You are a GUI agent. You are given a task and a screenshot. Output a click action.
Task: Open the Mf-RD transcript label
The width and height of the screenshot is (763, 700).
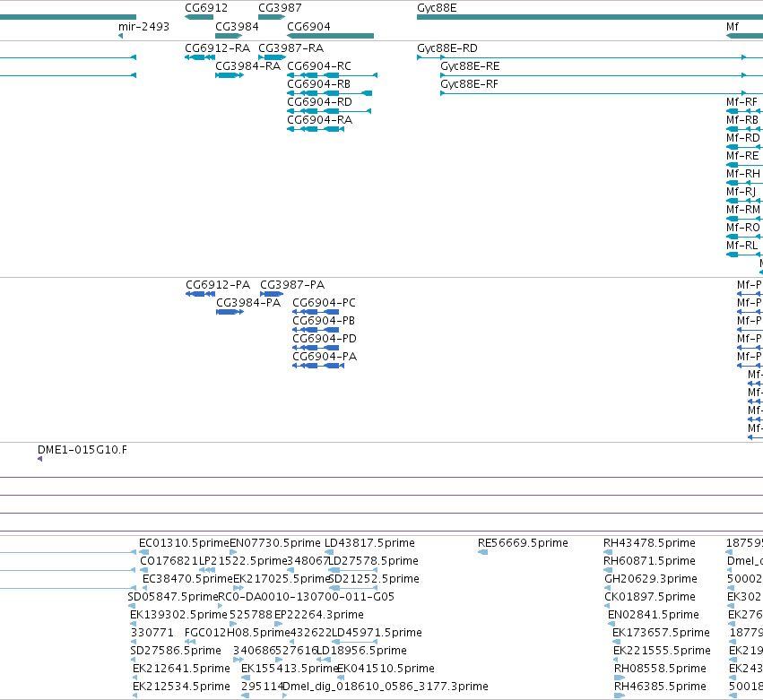(x=743, y=138)
